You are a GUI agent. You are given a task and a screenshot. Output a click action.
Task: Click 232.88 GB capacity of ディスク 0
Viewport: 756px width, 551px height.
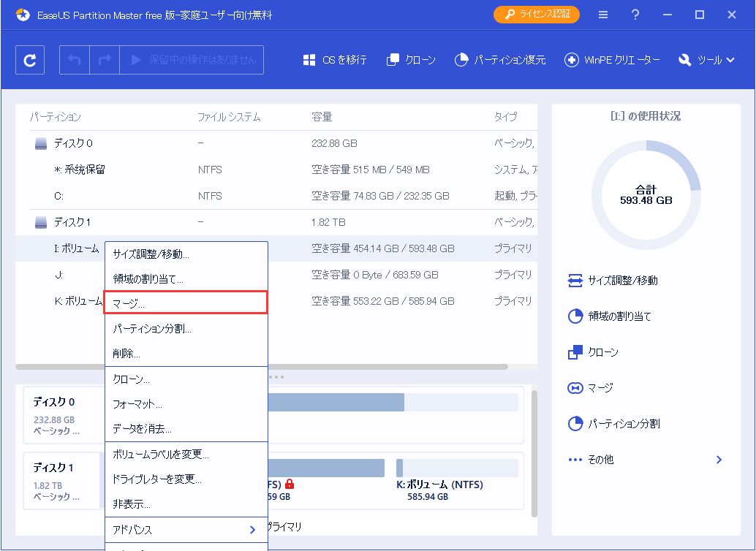334,144
